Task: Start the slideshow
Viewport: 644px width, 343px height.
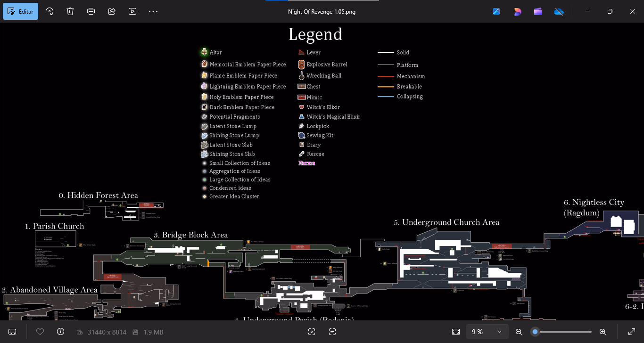Action: 132,11
